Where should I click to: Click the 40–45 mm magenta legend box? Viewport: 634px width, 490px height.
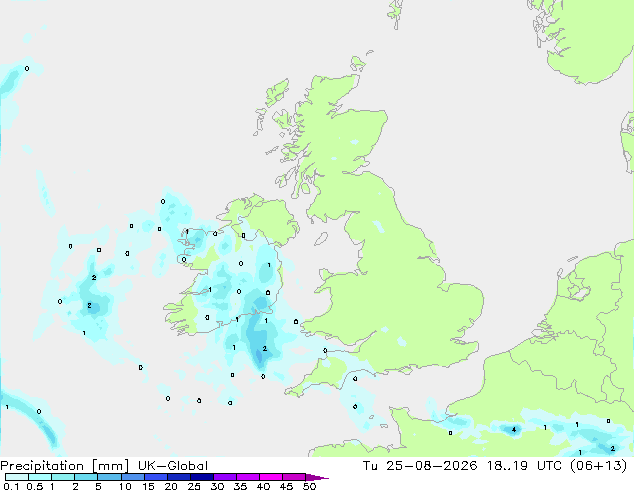tap(271, 477)
